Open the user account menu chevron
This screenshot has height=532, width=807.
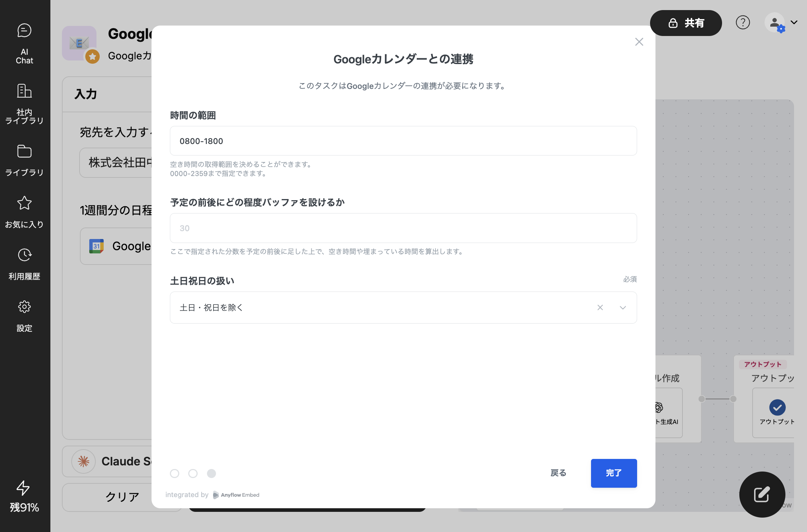[x=794, y=22]
